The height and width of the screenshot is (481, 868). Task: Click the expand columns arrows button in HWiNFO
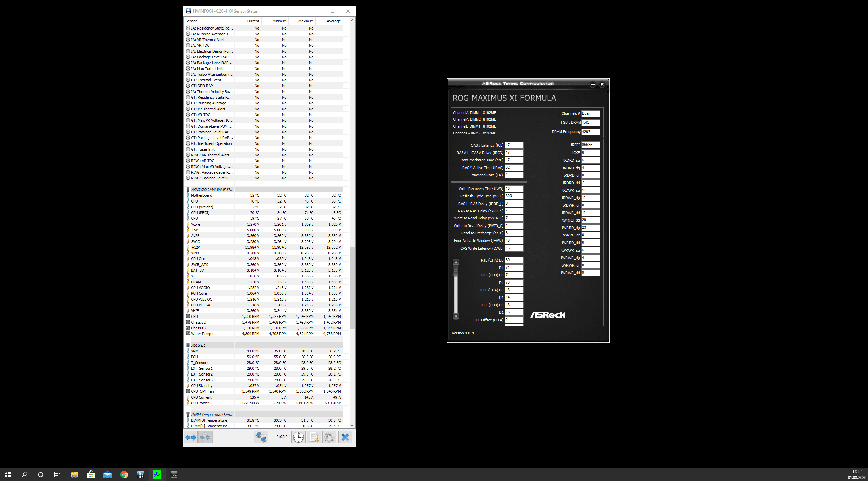coord(191,437)
